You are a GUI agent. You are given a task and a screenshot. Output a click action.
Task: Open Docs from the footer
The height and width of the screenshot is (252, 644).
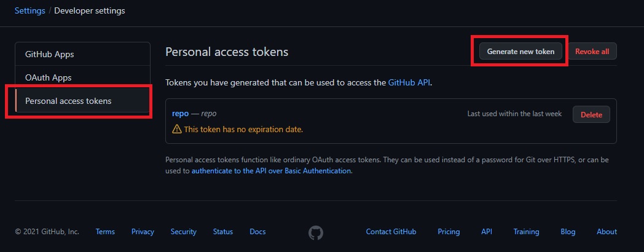pyautogui.click(x=257, y=232)
